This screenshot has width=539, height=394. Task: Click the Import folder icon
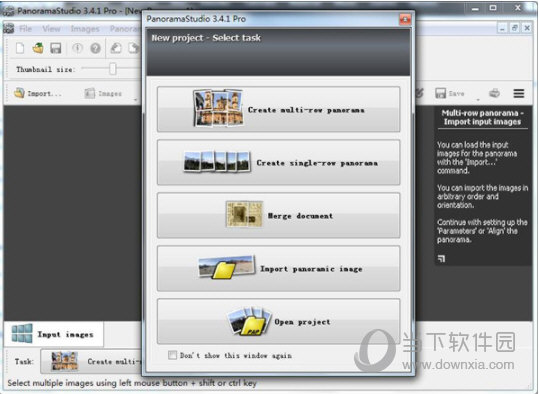tap(19, 93)
